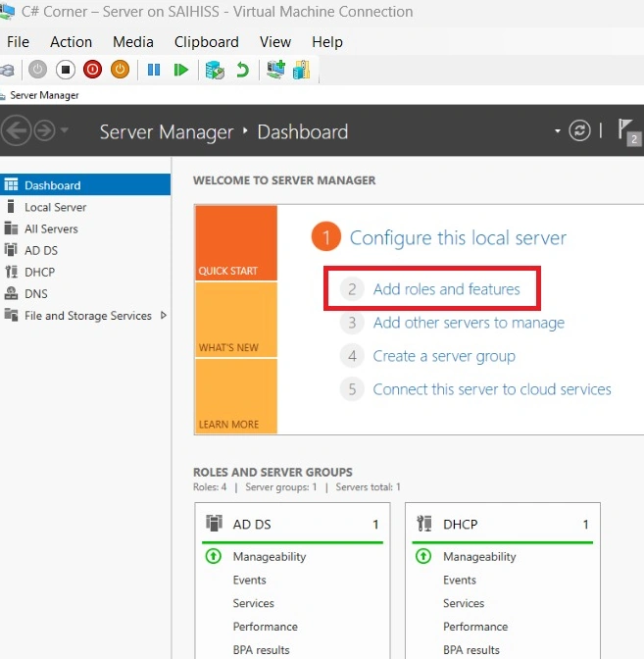
Task: Click the Server Manager back arrow
Action: pyautogui.click(x=16, y=130)
